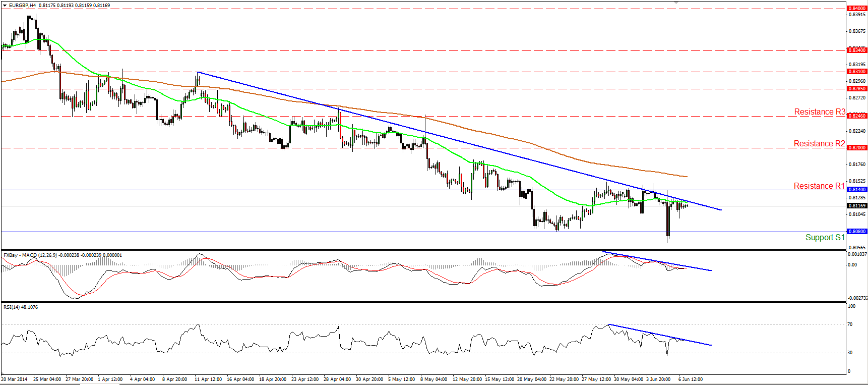Click the 8 May 04:00 date label
The width and height of the screenshot is (868, 385).
pyautogui.click(x=433, y=379)
